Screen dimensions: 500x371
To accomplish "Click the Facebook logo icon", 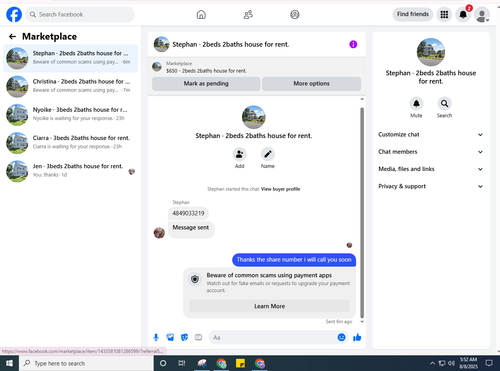I will (x=14, y=15).
